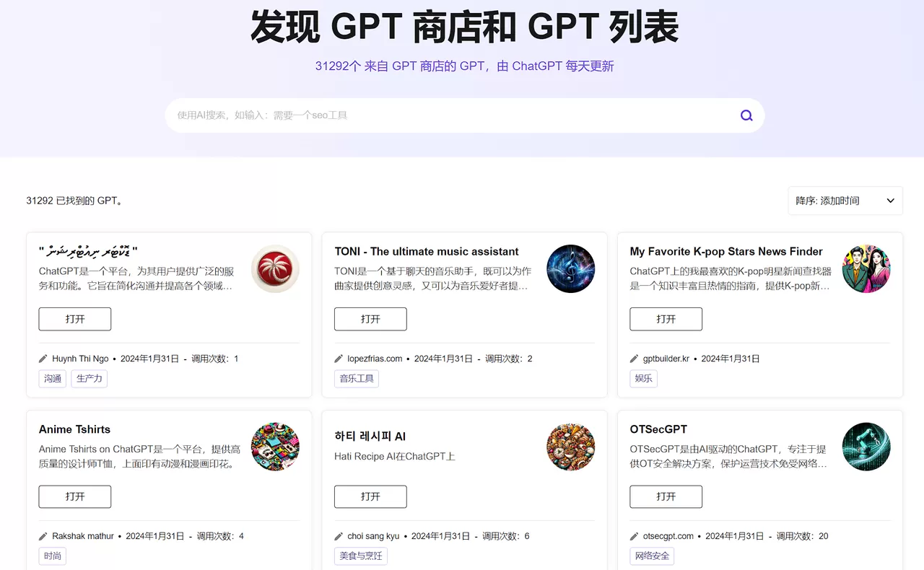Click the pencil icon next to Huynh Thi Ngo
The image size is (924, 570).
[42, 358]
